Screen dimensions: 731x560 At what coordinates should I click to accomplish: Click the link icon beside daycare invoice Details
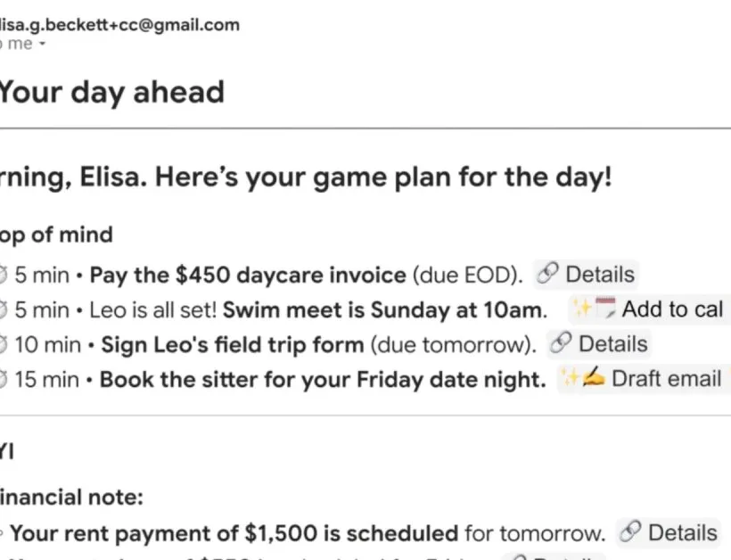tap(549, 276)
